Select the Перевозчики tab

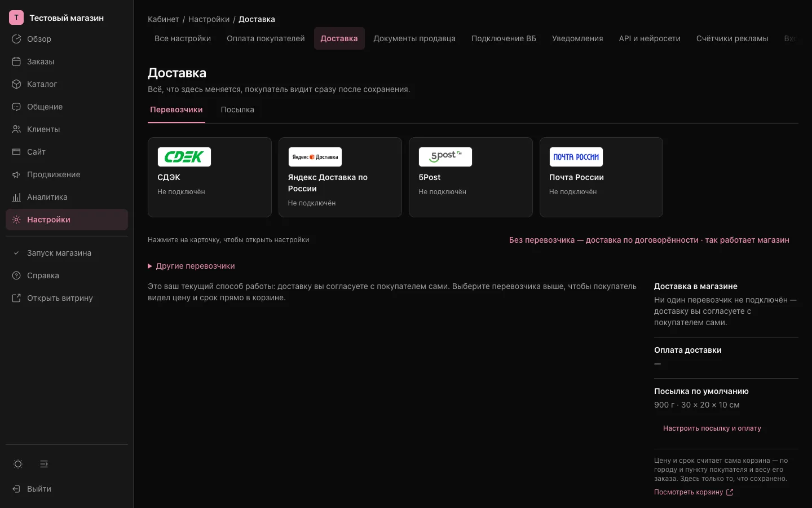pos(176,110)
